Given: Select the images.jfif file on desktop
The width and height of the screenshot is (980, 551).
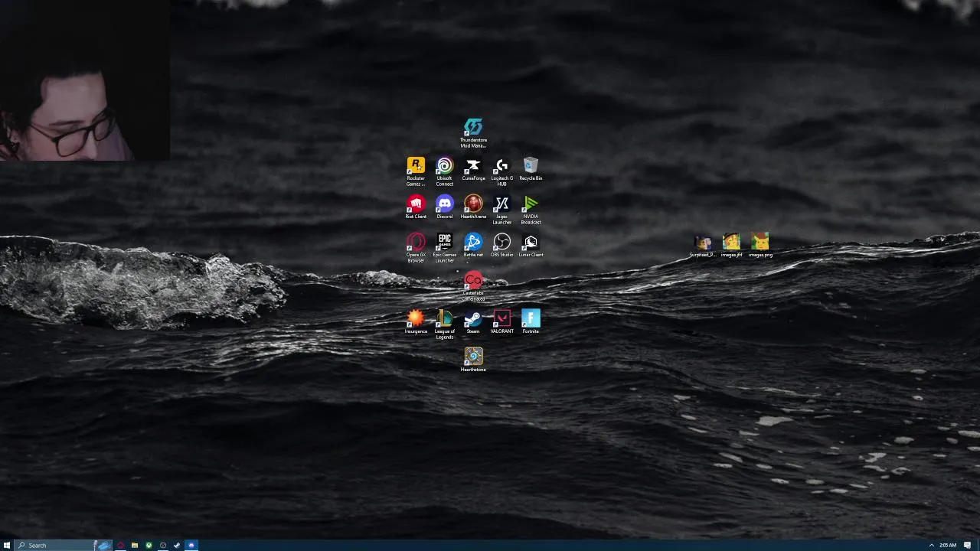Looking at the screenshot, I should [x=731, y=246].
